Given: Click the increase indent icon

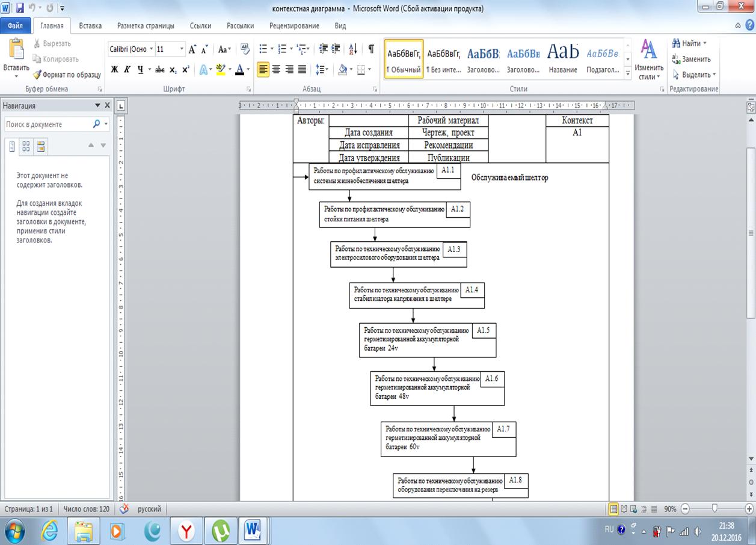Looking at the screenshot, I should (x=336, y=49).
